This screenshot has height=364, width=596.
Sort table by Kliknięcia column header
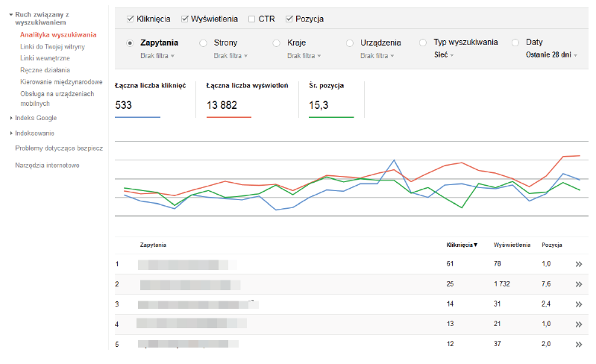coord(462,245)
